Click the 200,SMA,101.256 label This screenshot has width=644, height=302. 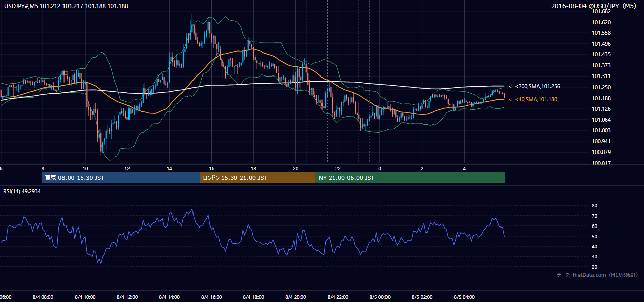click(x=535, y=87)
